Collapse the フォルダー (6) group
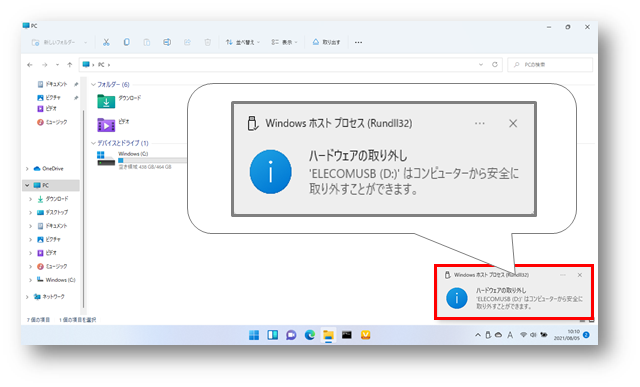This screenshot has width=640, height=387. (x=93, y=85)
